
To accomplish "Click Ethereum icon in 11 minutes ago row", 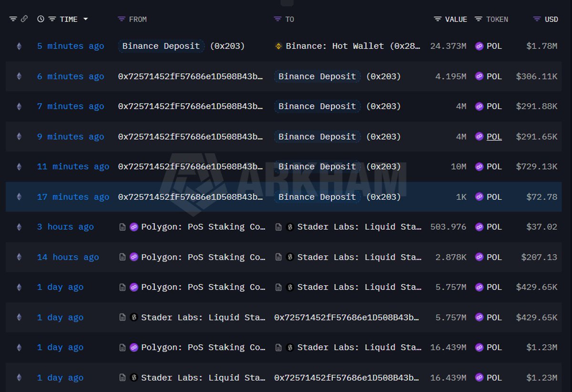I will pos(19,166).
